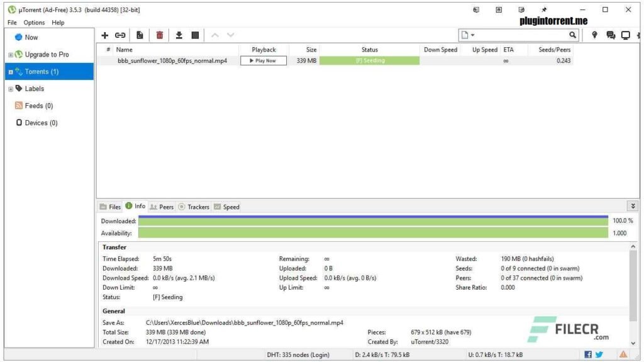Click the Start Torrent download icon

[x=179, y=35]
